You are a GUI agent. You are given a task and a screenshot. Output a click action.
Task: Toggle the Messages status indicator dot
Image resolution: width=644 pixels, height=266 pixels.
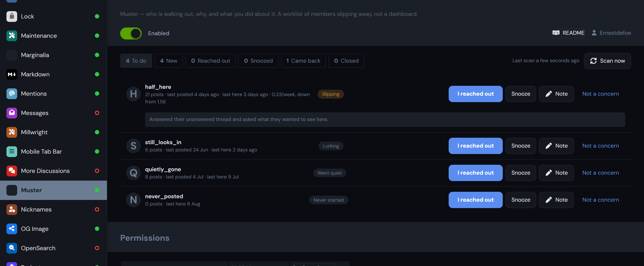click(x=97, y=113)
